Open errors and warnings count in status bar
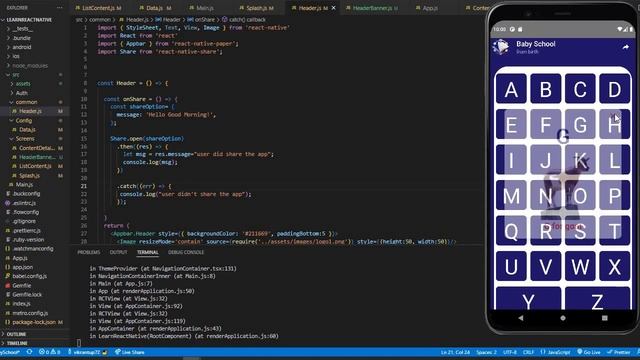The image size is (640, 360). 49,352
